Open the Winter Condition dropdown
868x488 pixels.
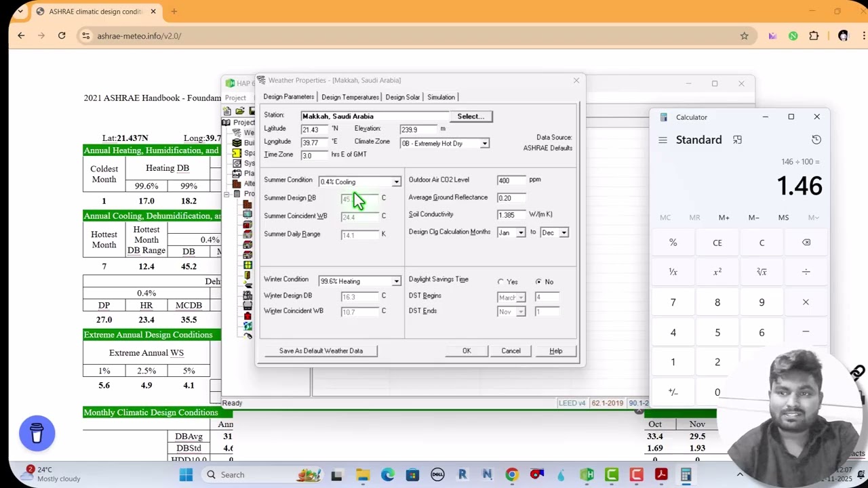pyautogui.click(x=396, y=281)
